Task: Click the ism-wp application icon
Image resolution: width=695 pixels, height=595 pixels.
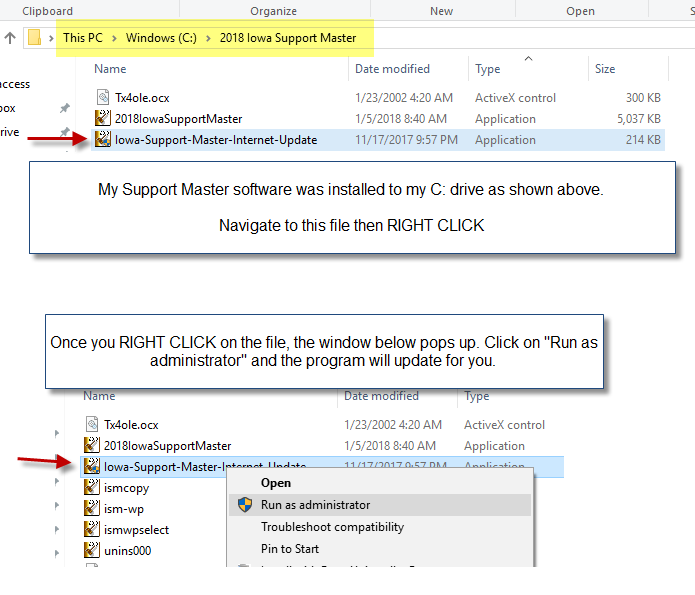Action: tap(92, 509)
